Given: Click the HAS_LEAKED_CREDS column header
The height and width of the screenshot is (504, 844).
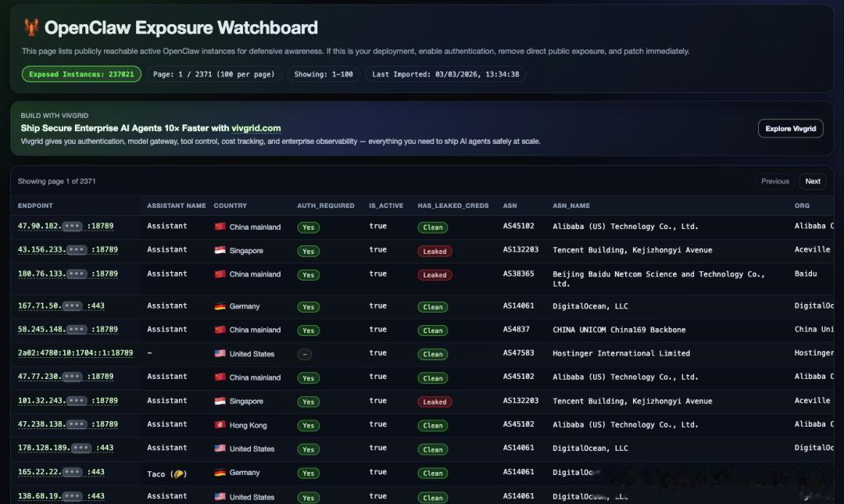Looking at the screenshot, I should [453, 206].
